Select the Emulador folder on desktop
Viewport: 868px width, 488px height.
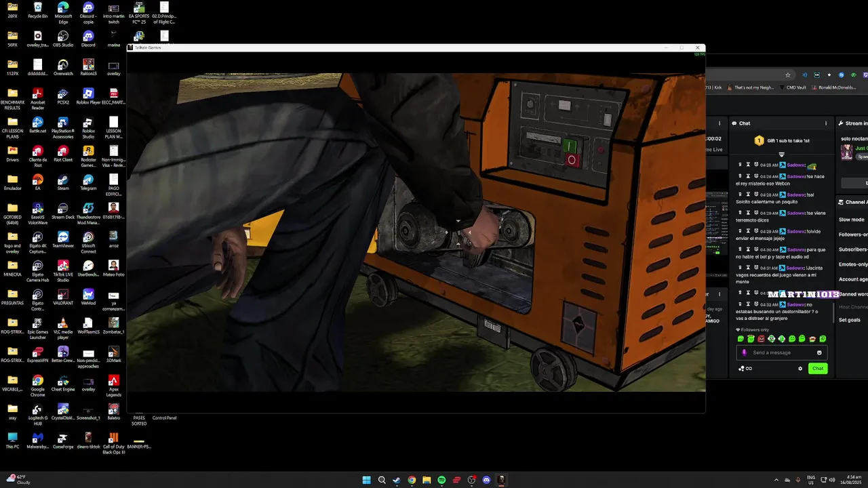coord(12,182)
